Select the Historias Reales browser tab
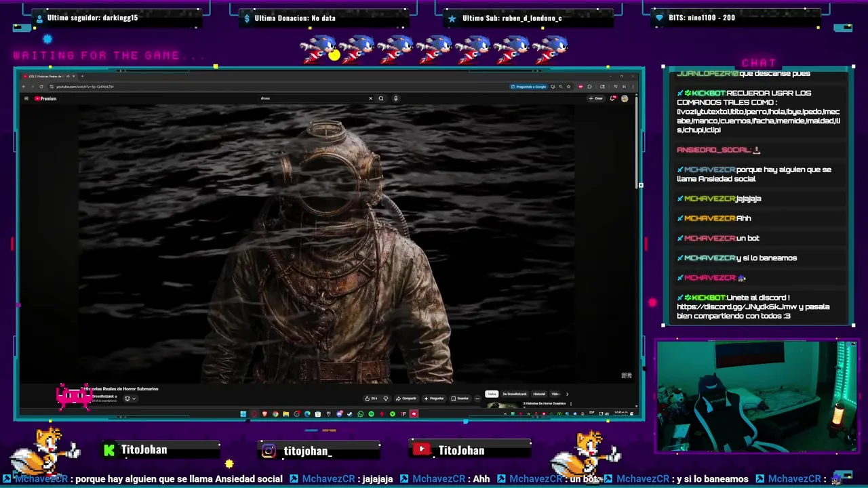This screenshot has height=488, width=868. click(x=50, y=76)
